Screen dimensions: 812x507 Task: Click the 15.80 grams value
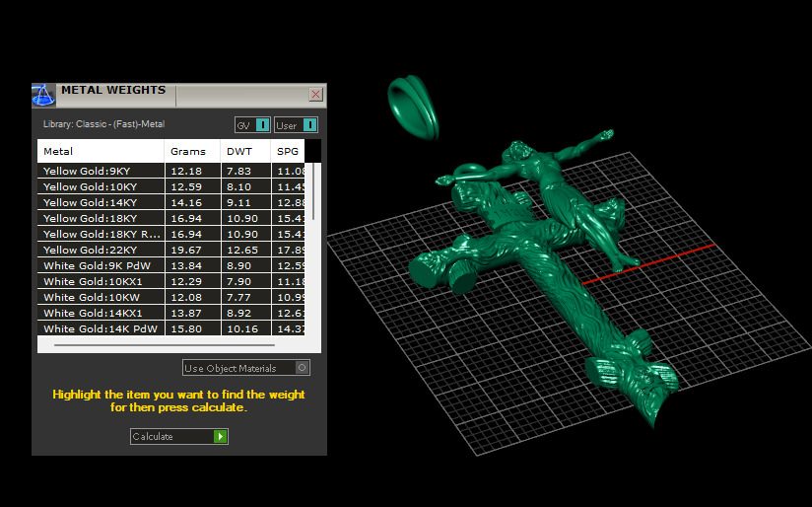186,328
